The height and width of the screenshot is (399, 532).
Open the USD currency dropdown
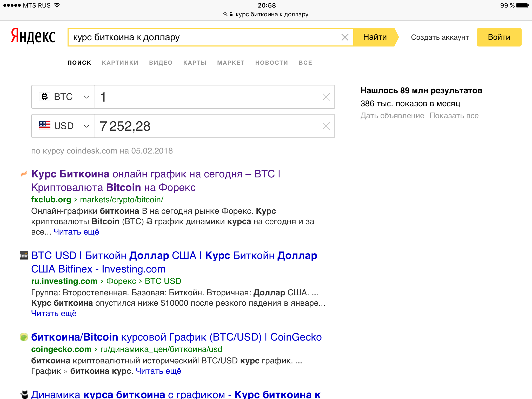coord(63,126)
